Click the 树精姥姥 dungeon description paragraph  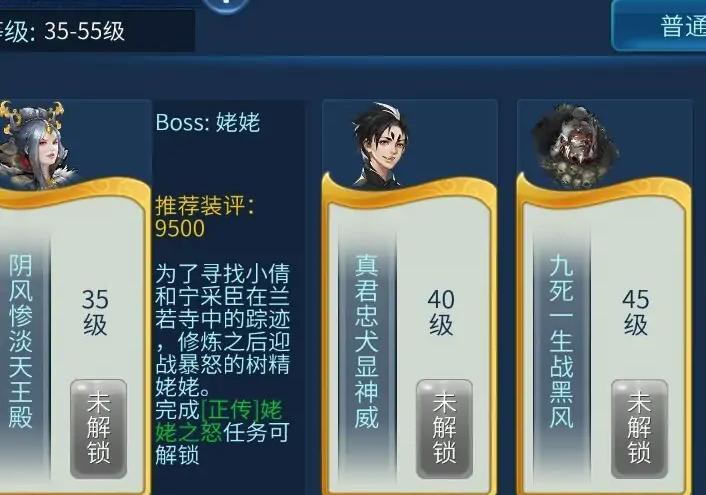click(222, 330)
